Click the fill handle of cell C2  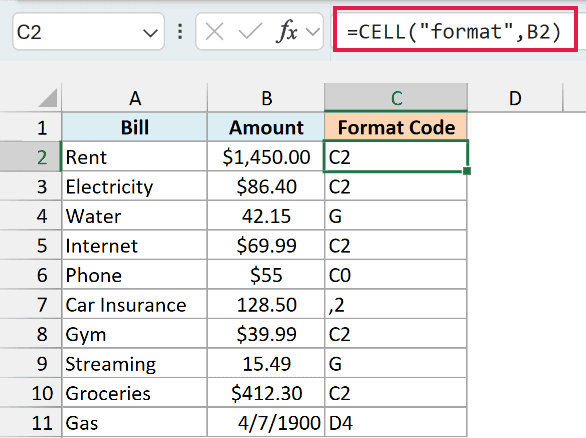pyautogui.click(x=467, y=171)
